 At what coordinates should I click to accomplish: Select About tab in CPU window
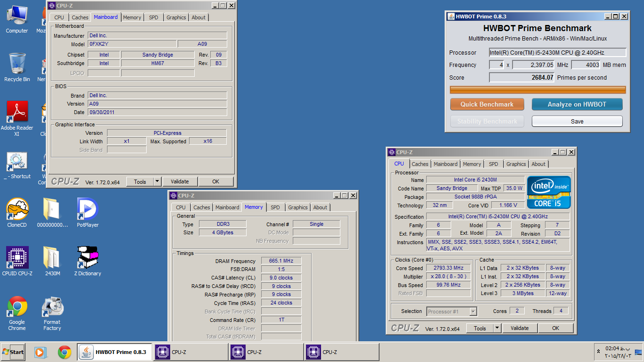click(x=538, y=164)
